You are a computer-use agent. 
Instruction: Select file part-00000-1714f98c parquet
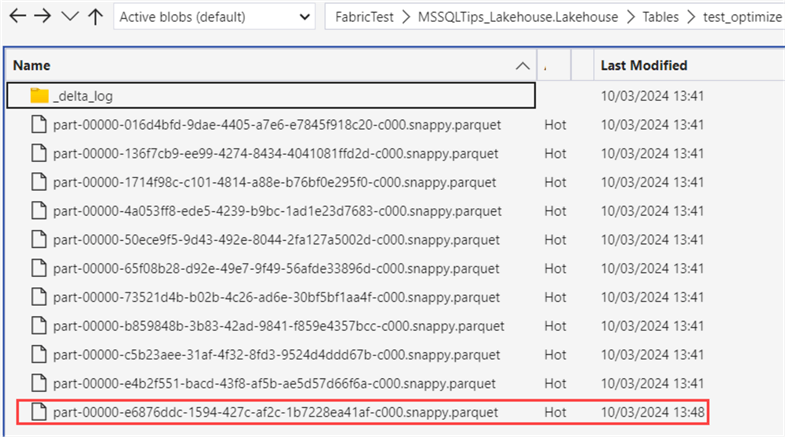[274, 182]
